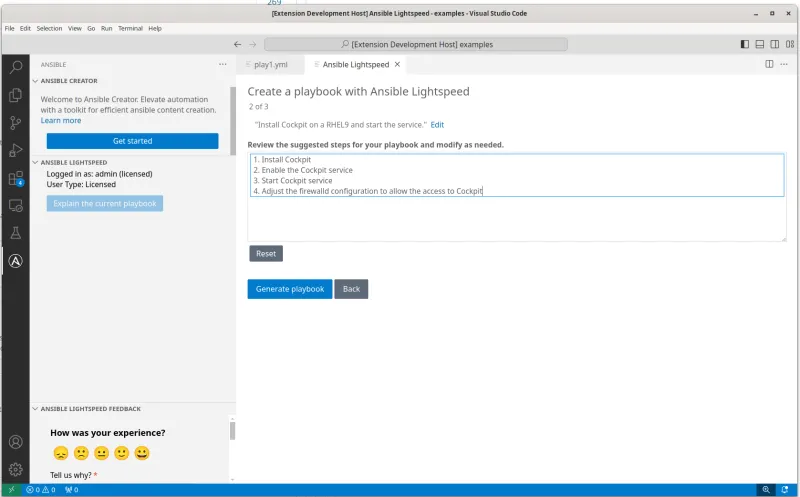The height and width of the screenshot is (497, 800).
Task: Click the Edit prompt link
Action: tap(437, 125)
